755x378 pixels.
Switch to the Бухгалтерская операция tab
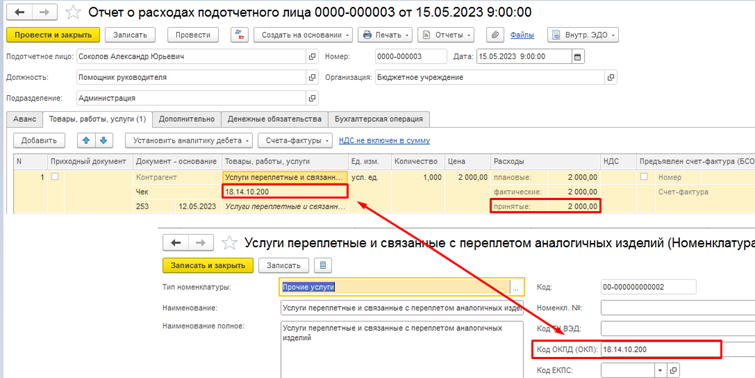[379, 118]
